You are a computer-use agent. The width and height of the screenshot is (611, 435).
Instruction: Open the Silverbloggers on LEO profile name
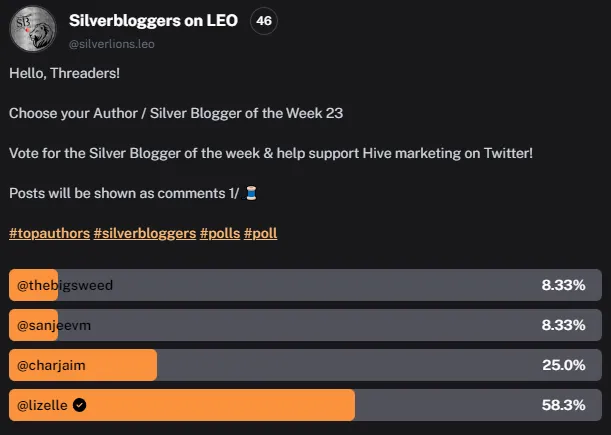tap(153, 21)
